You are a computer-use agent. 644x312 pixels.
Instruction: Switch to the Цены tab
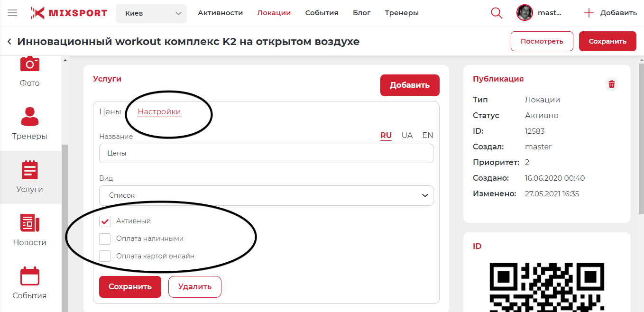click(x=110, y=112)
